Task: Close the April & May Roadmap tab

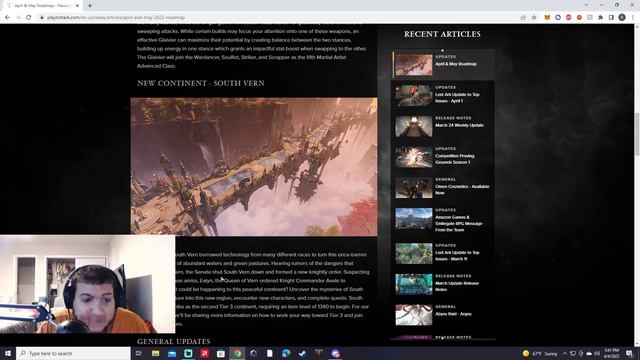Action: point(77,6)
